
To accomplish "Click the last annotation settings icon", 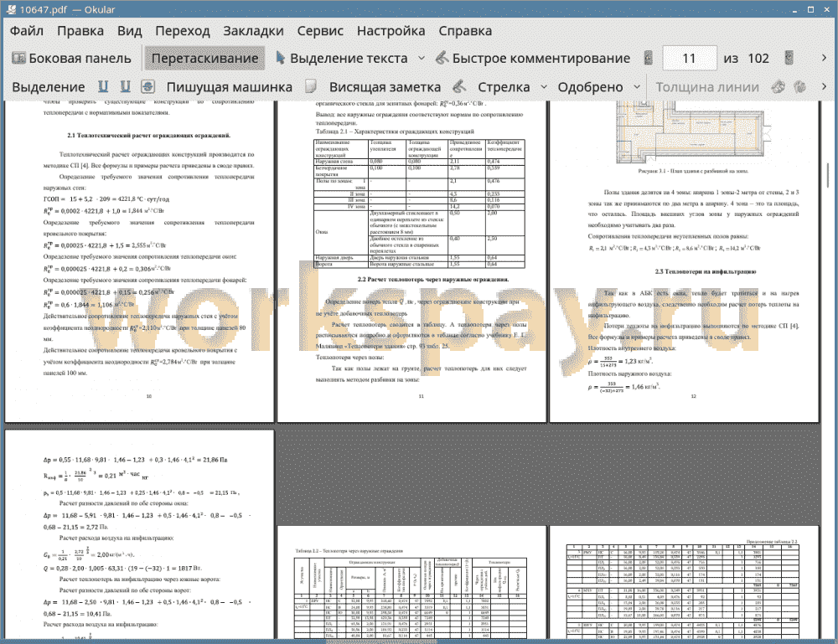I will [799, 86].
